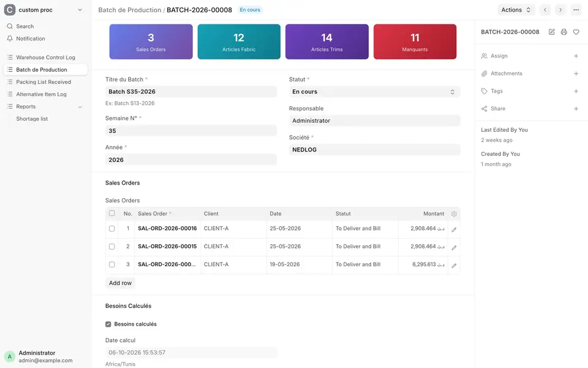Tick the checkbox for SAL-ORD-2026-00015
The height and width of the screenshot is (368, 588).
[x=111, y=247]
